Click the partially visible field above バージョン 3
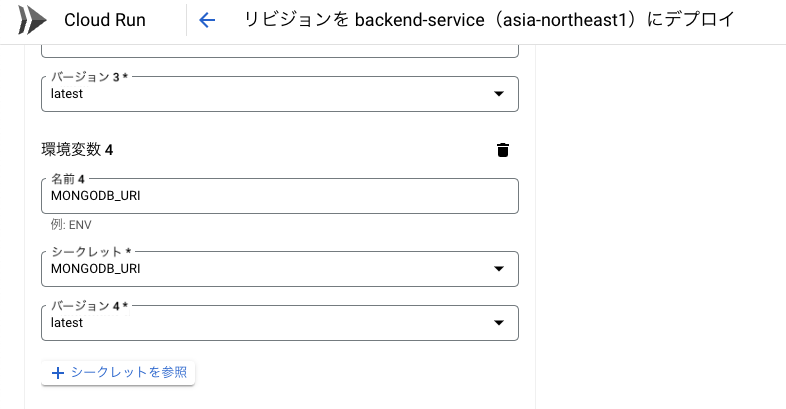This screenshot has width=786, height=409. 280,51
